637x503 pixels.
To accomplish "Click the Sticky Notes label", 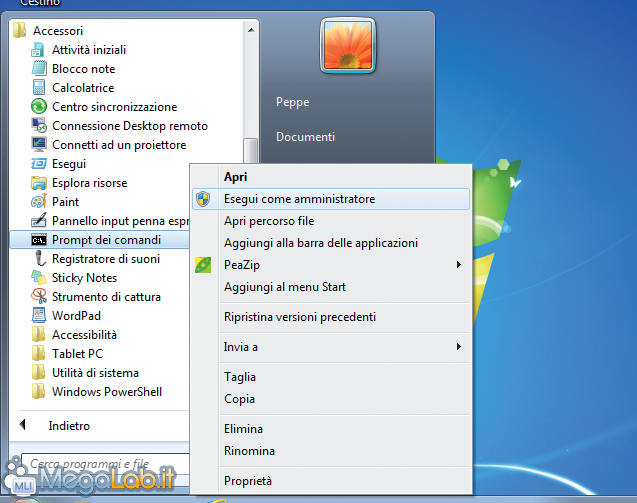I will click(84, 278).
